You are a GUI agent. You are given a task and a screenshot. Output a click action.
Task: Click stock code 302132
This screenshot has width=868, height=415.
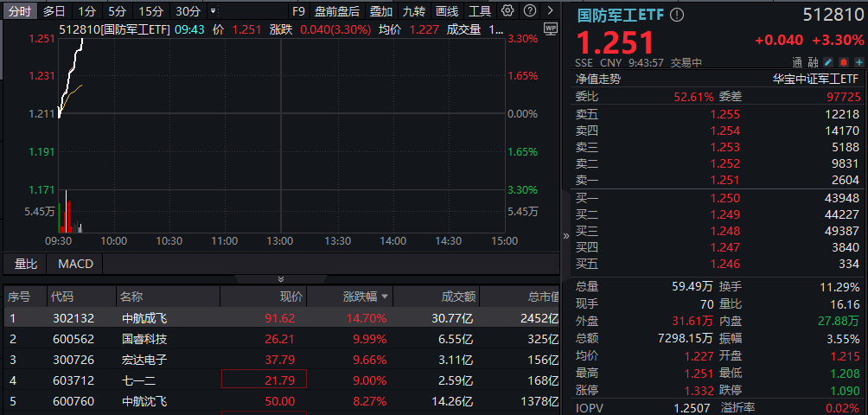73,318
